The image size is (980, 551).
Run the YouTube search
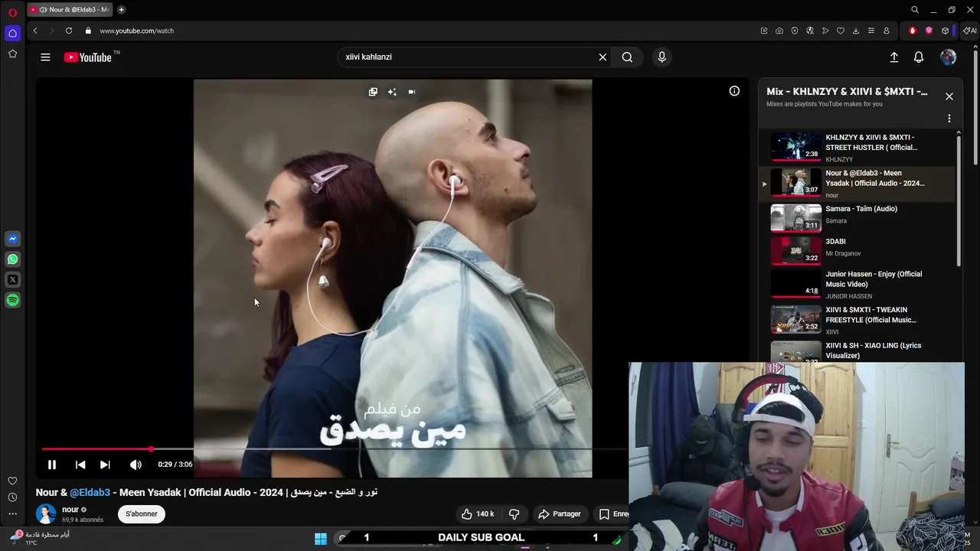click(x=627, y=57)
